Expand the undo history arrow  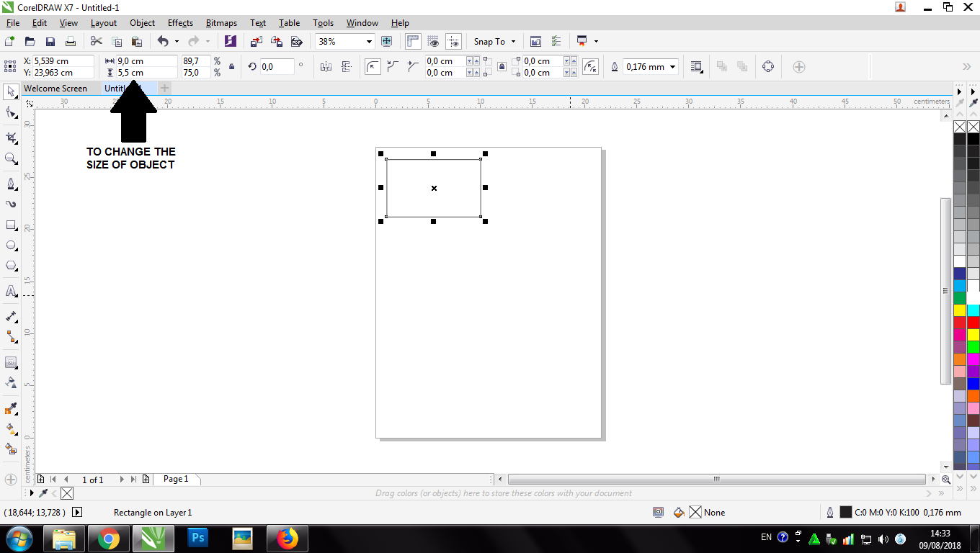(x=177, y=42)
